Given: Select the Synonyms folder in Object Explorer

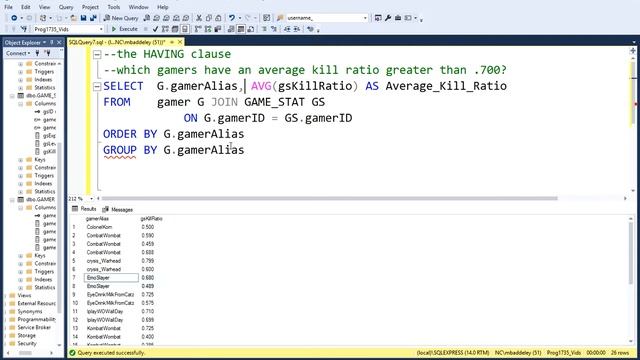Looking at the screenshot, I should point(29,311).
